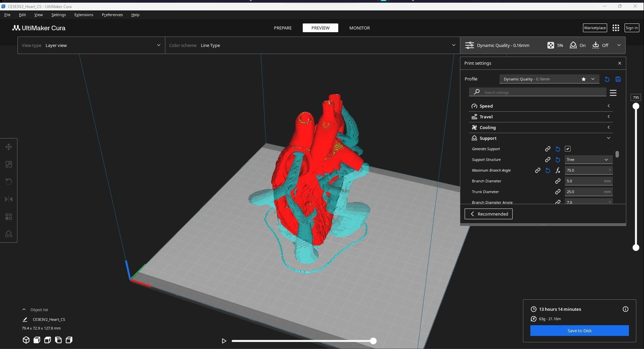Select the Per Model Settings tool
Screen dimensions: 644x349
(x=9, y=217)
